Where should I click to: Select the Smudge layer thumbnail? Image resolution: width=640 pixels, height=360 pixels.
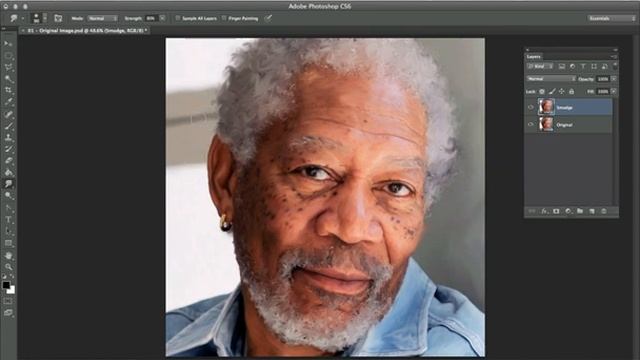click(x=546, y=107)
